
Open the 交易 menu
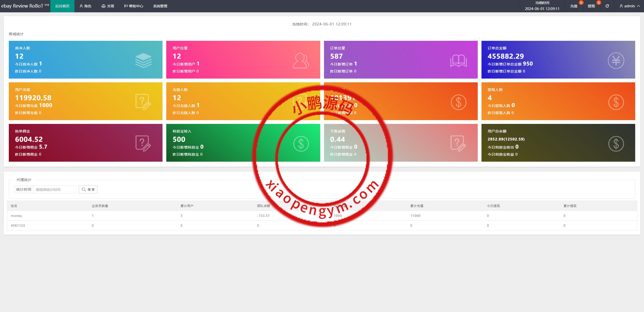pyautogui.click(x=108, y=6)
